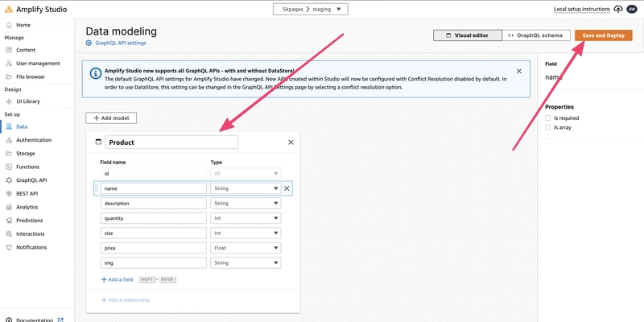
Task: Click Add a relationship link
Action: click(126, 300)
